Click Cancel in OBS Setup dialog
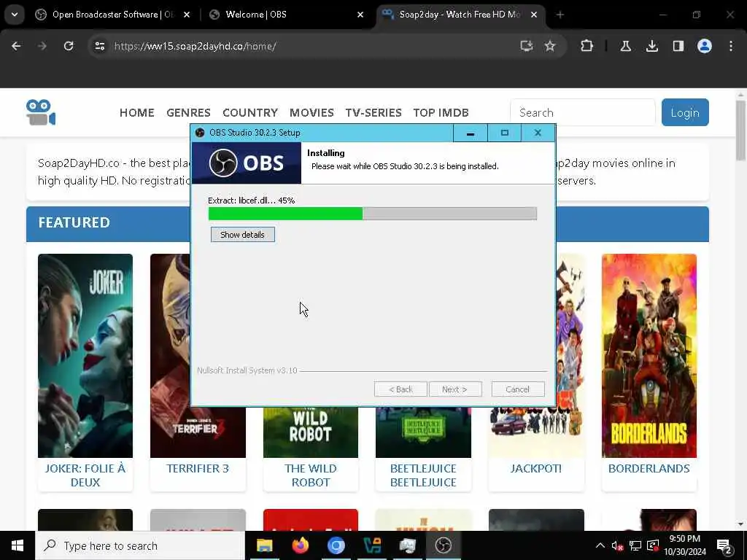747x560 pixels. [x=517, y=389]
